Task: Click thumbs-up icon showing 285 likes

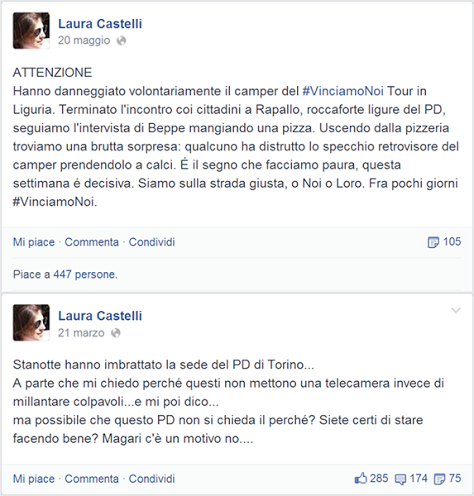Action: click(x=361, y=479)
